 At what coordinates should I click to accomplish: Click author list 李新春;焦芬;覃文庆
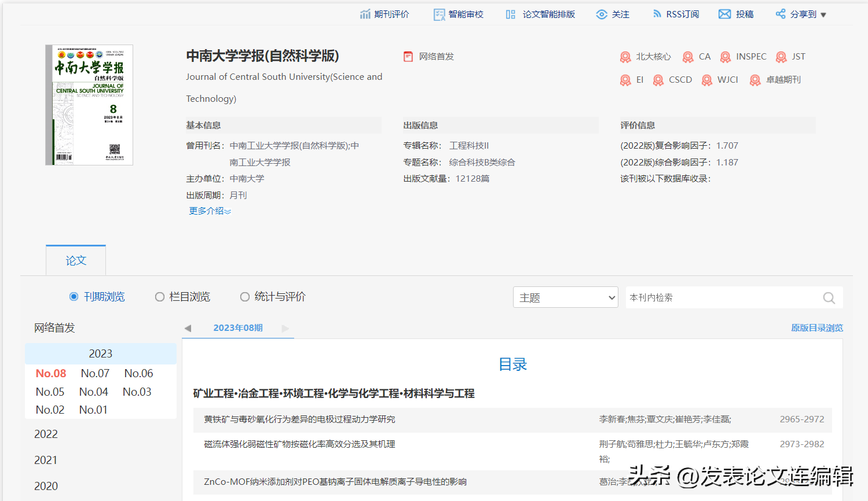(665, 419)
